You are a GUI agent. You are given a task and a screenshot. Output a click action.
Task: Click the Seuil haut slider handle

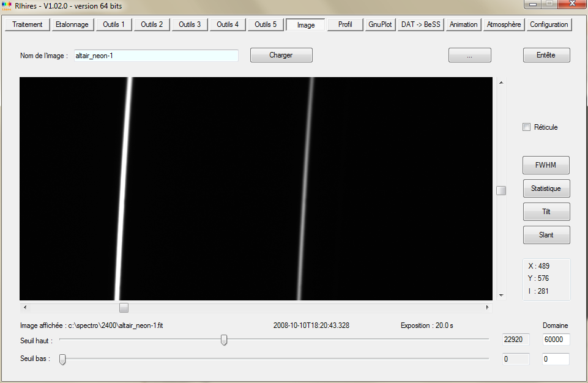pos(224,340)
